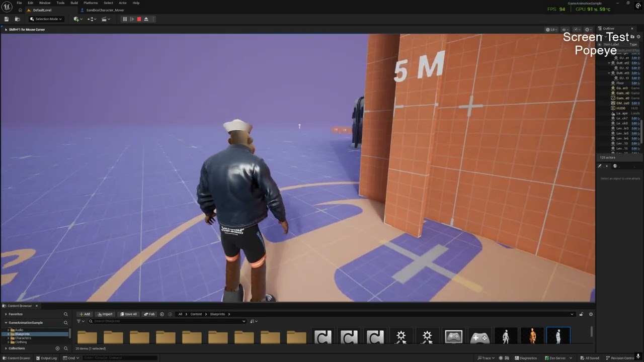This screenshot has width=644, height=362.
Task: Click the Save All button
Action: click(x=128, y=314)
